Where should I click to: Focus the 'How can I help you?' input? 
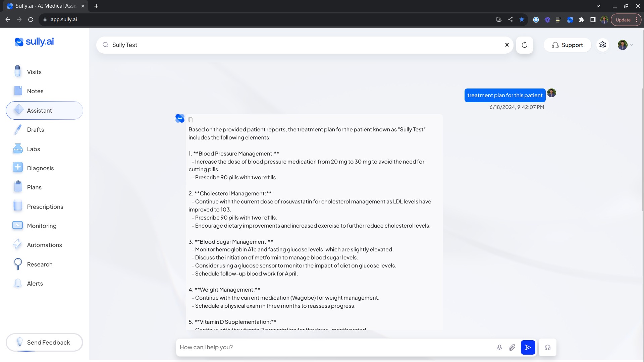(x=335, y=348)
